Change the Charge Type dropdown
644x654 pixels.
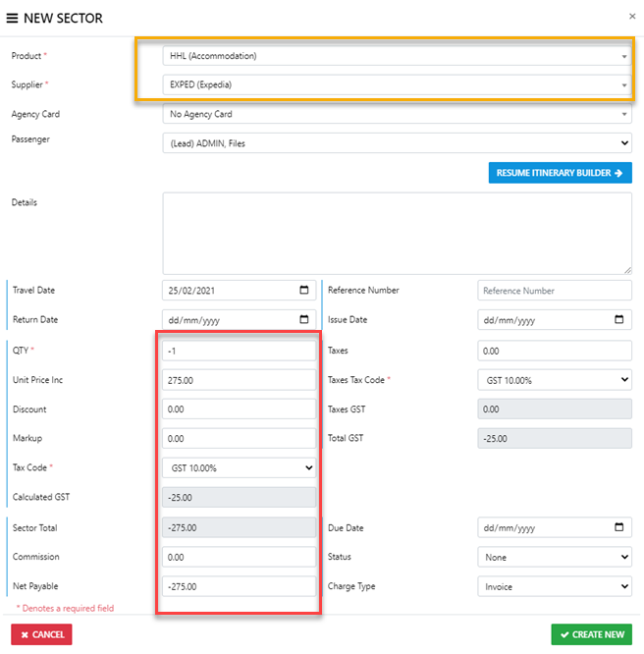pyautogui.click(x=555, y=586)
